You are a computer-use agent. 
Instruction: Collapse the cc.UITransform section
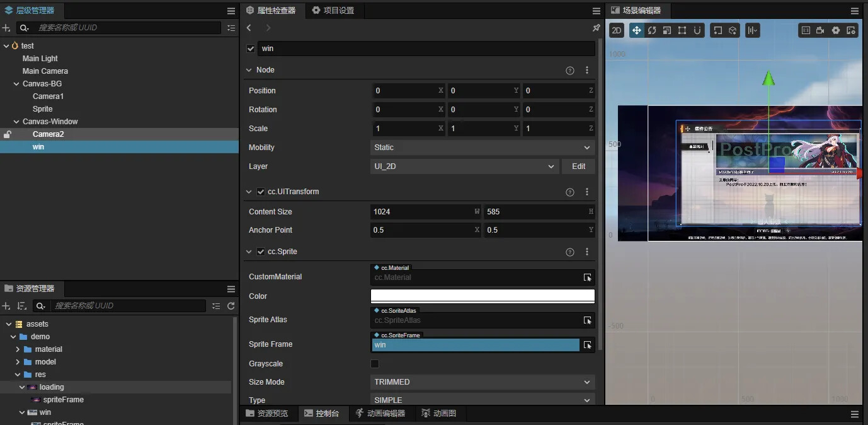(249, 192)
